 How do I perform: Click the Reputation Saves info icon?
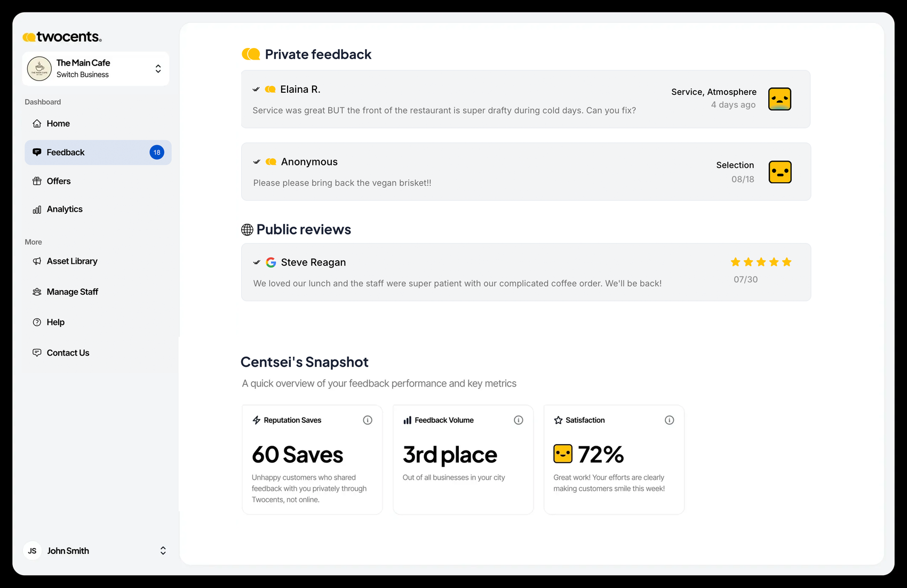pos(368,420)
